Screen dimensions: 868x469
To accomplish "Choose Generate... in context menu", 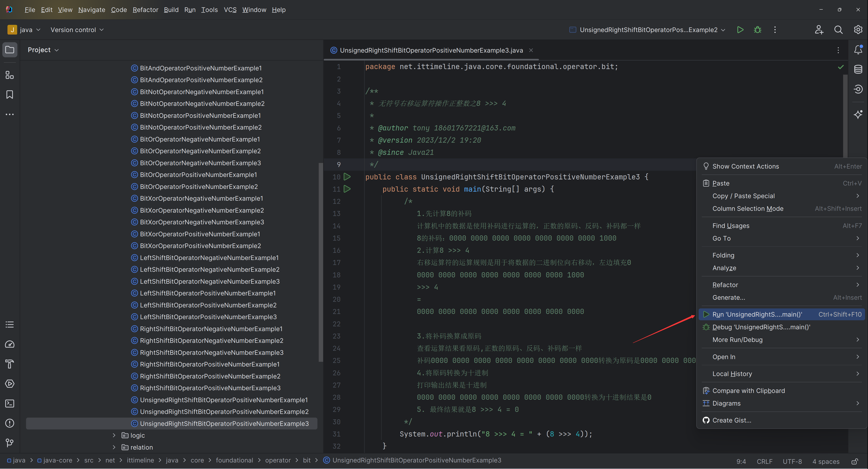I will pyautogui.click(x=782, y=298).
